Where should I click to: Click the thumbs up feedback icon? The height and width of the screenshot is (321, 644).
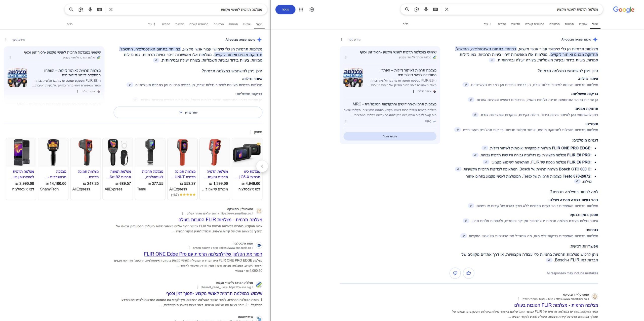click(468, 273)
